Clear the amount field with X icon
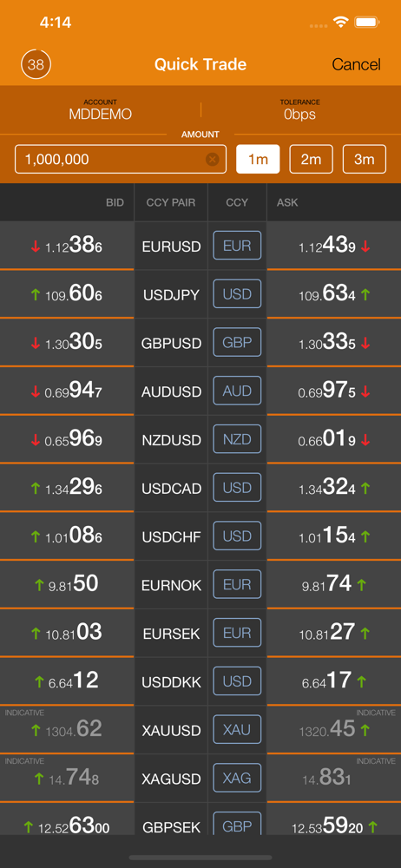This screenshot has width=401, height=868. pos(212,160)
